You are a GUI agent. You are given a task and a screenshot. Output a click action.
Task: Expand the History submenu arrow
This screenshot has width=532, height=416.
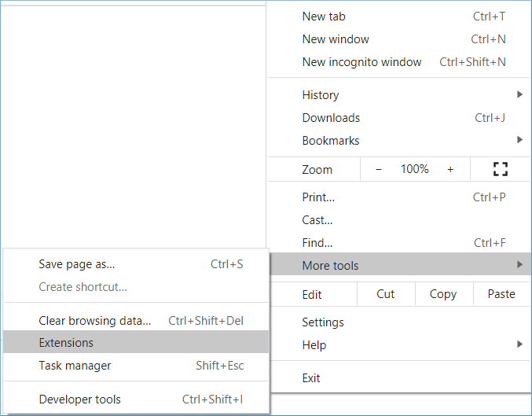519,94
